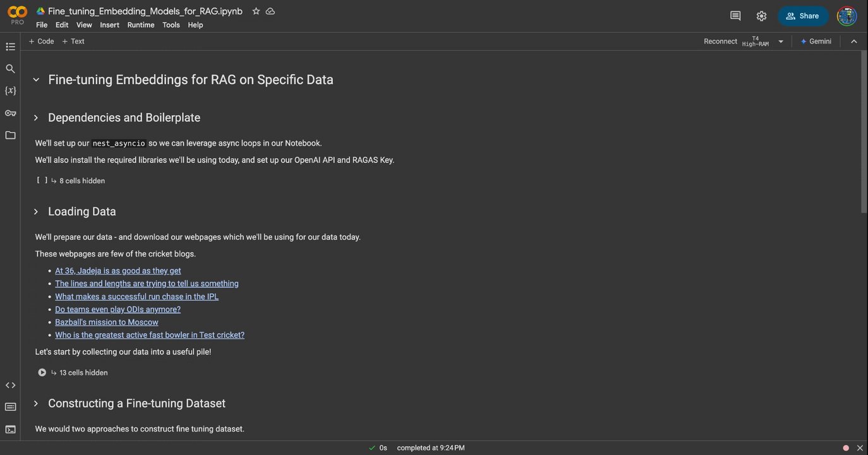This screenshot has height=455, width=868.
Task: Collapse the header toolbar with chevron
Action: [854, 41]
